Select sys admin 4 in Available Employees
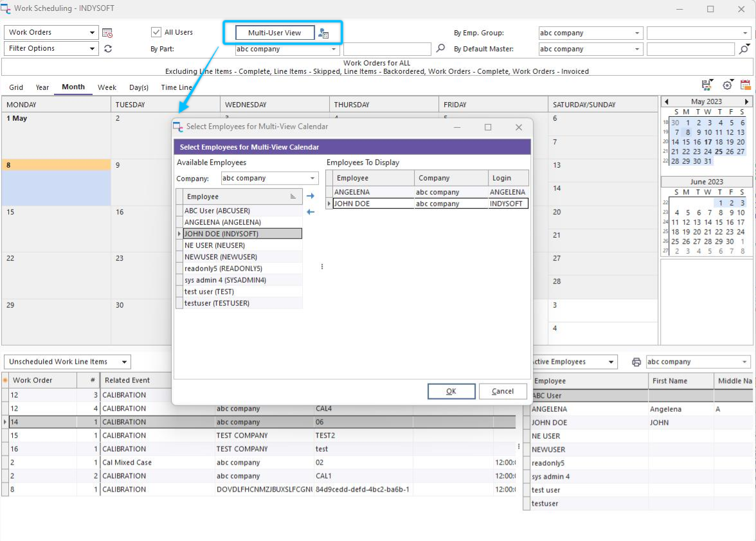This screenshot has height=541, width=756. pos(225,280)
